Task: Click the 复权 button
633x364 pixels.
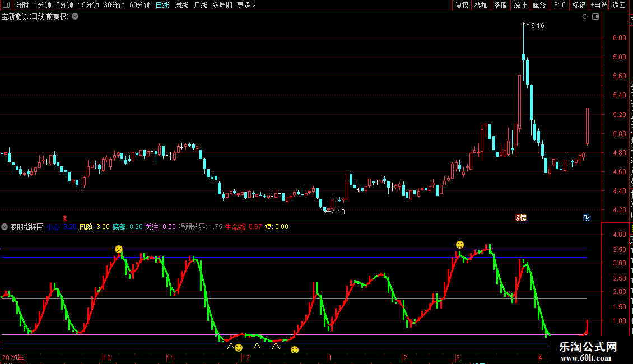Action: tap(462, 5)
